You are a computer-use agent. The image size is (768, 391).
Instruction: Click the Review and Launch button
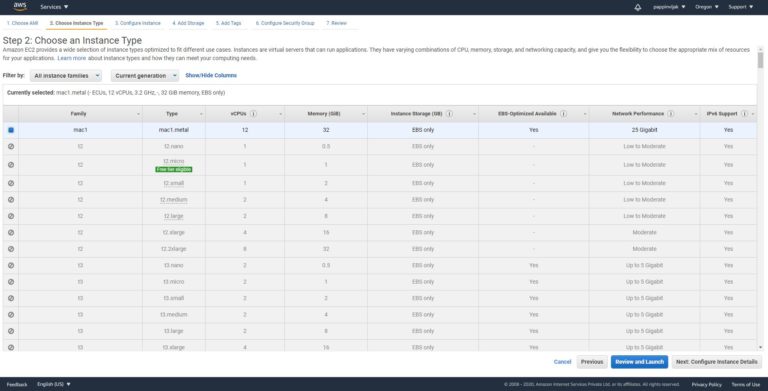pyautogui.click(x=639, y=362)
